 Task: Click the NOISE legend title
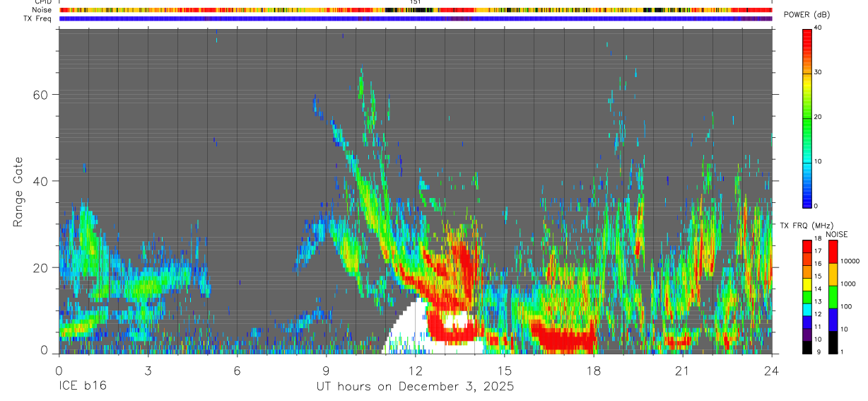coord(836,234)
